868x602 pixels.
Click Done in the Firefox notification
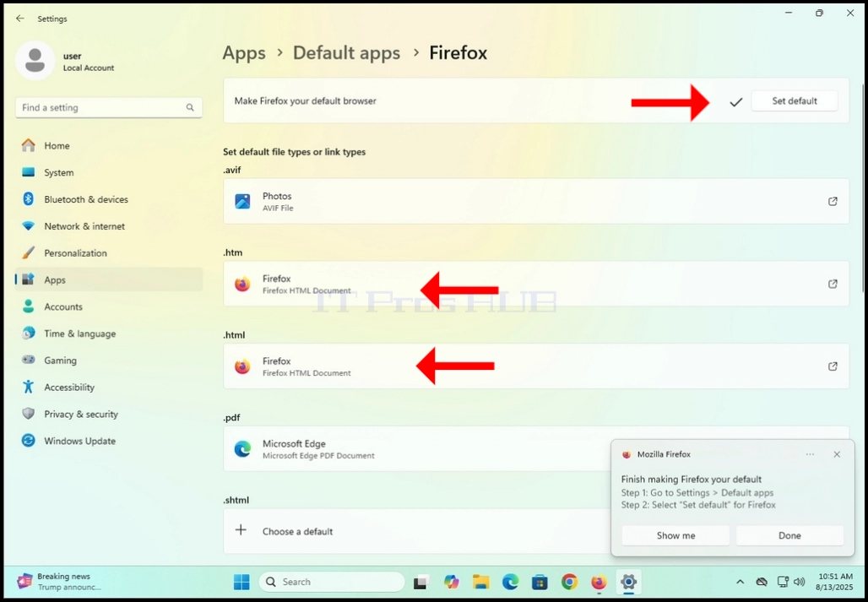coord(789,535)
